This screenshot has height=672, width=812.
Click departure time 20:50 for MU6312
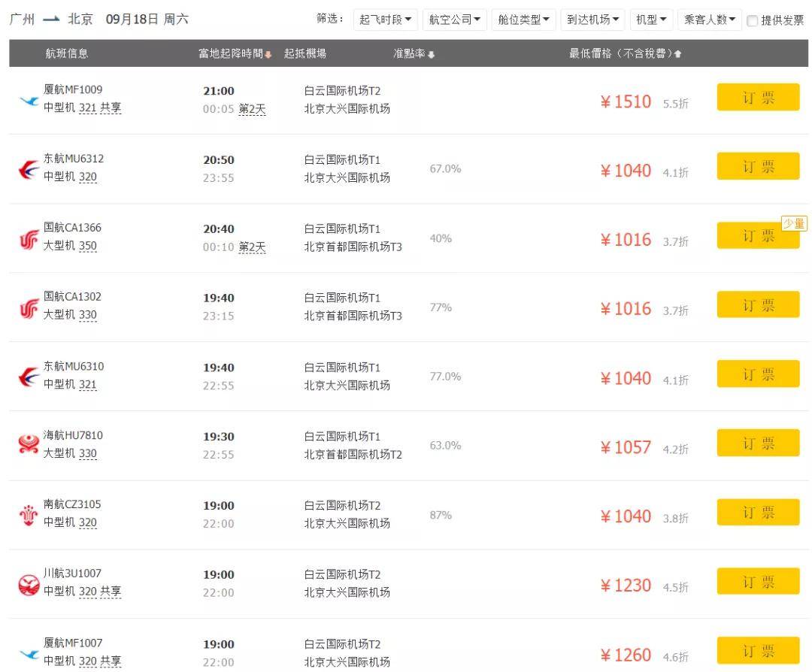[x=219, y=160]
